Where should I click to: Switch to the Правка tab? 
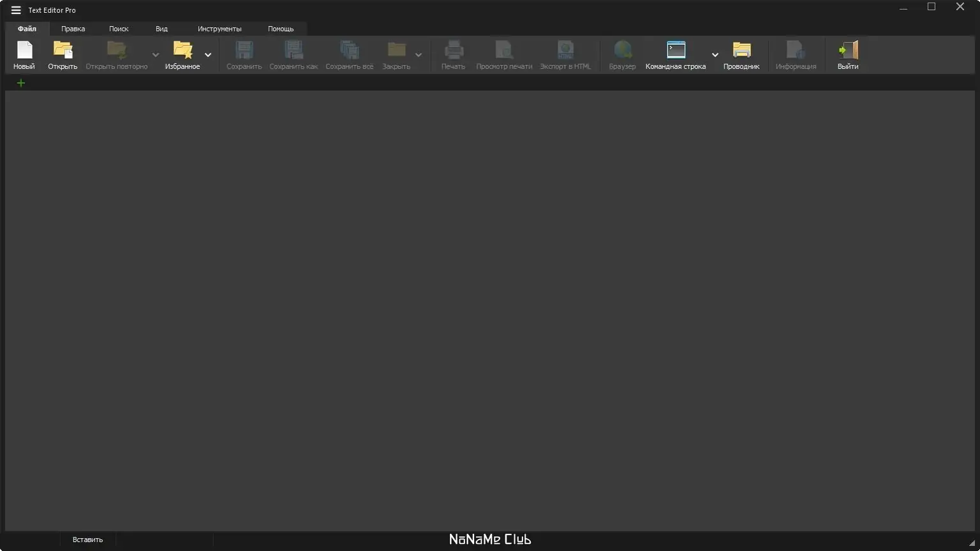pos(73,29)
